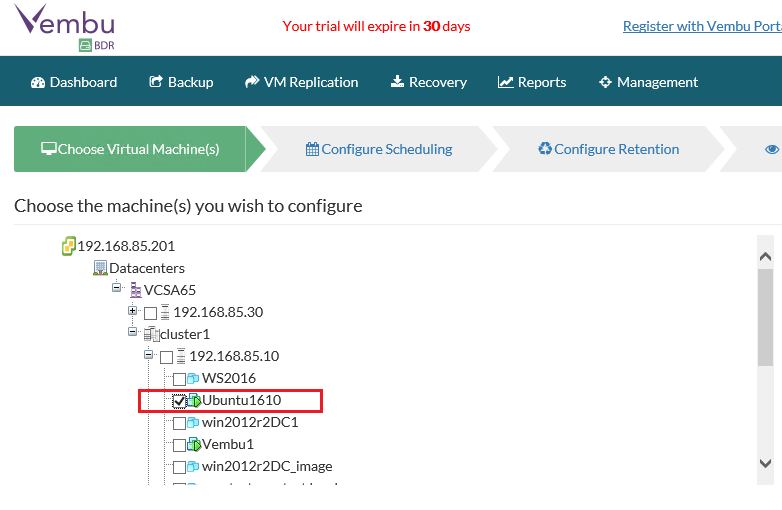Click the tree scrollbar down arrow
Viewport: 782px width, 510px height.
765,463
